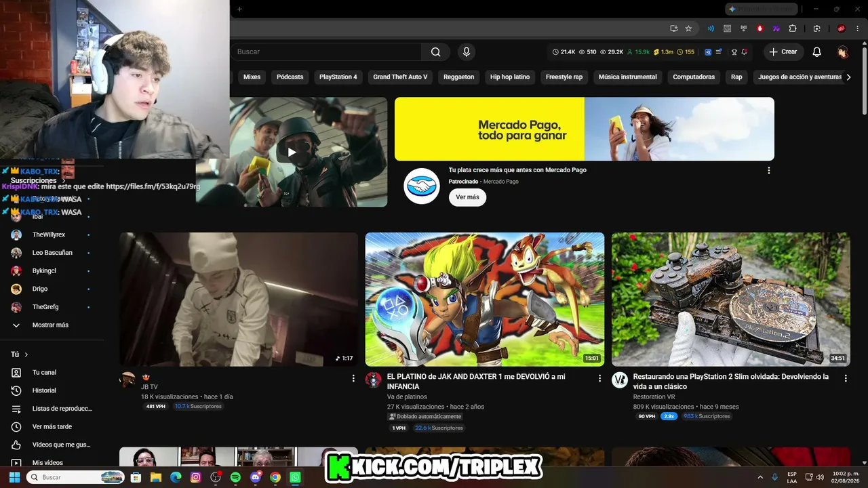Open the YouTube account avatar menu
Image resolution: width=868 pixels, height=488 pixels.
tap(843, 52)
